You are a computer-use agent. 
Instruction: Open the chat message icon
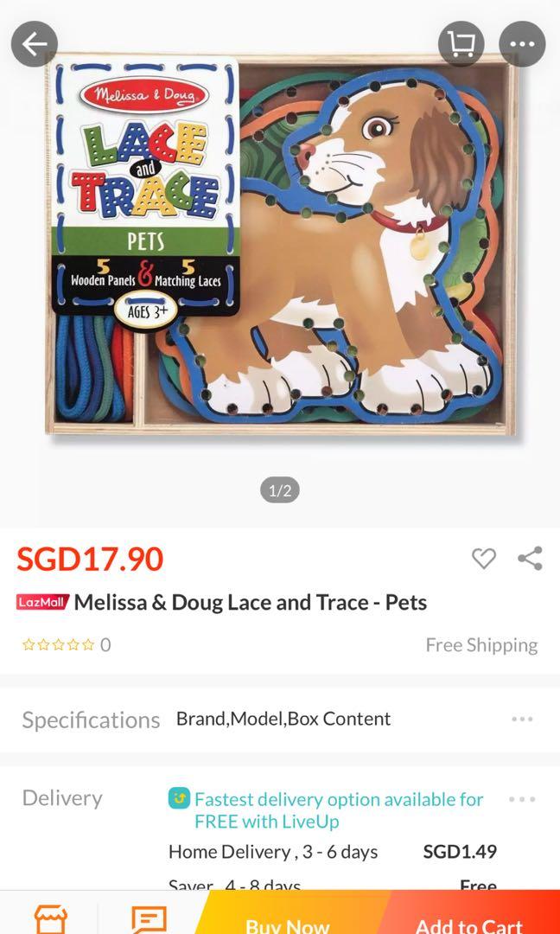point(149,918)
